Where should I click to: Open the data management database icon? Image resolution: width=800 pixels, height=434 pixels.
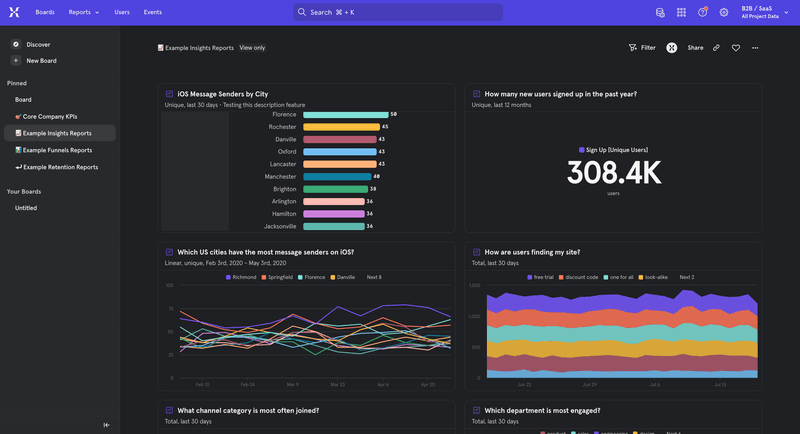point(660,12)
